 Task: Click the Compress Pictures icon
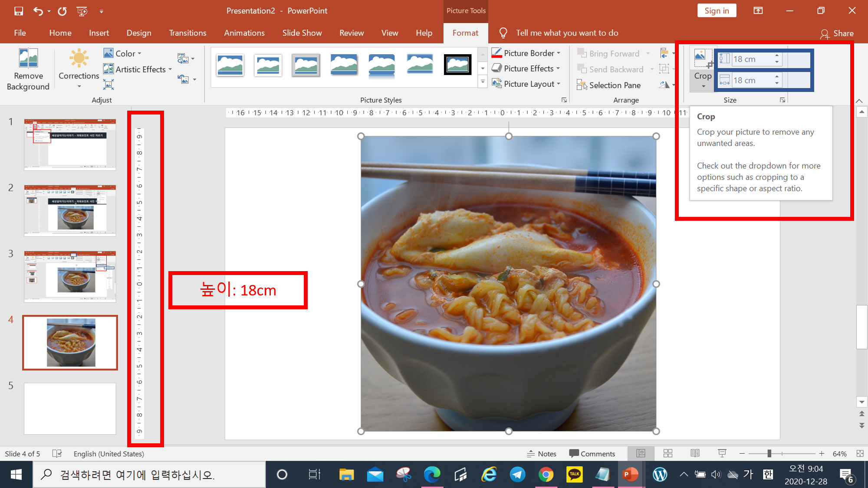(108, 84)
